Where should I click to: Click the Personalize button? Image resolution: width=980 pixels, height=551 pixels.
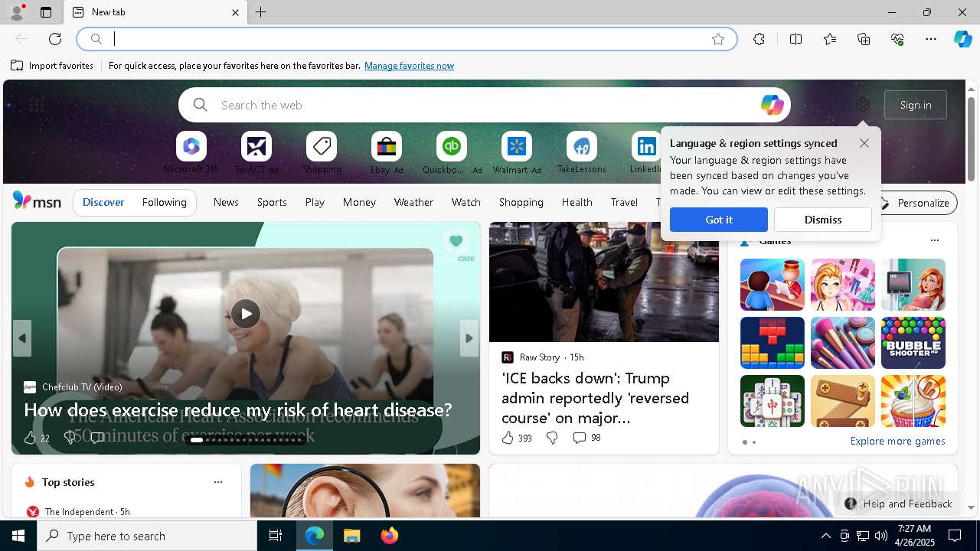coord(914,203)
